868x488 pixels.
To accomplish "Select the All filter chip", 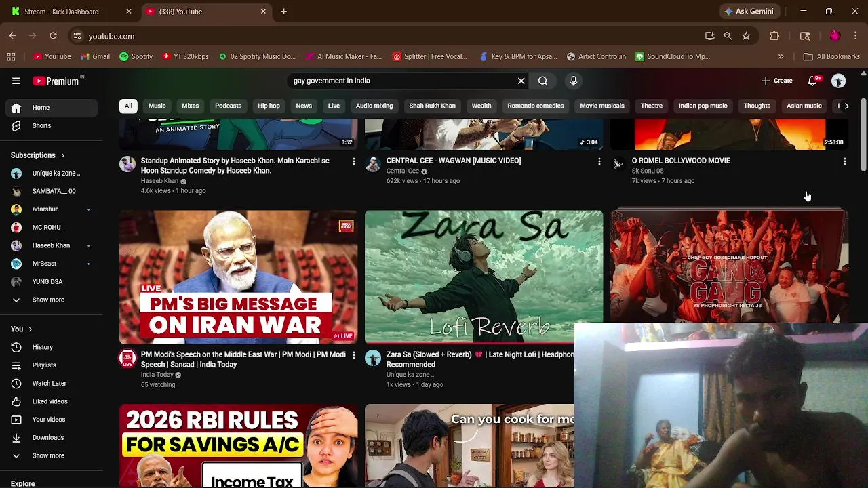I will 128,106.
